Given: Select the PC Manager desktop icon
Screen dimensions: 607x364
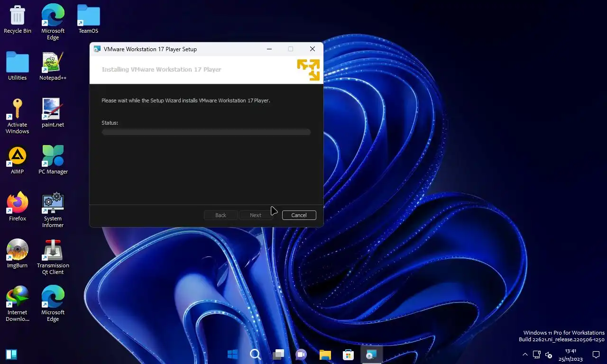Looking at the screenshot, I should (x=53, y=160).
